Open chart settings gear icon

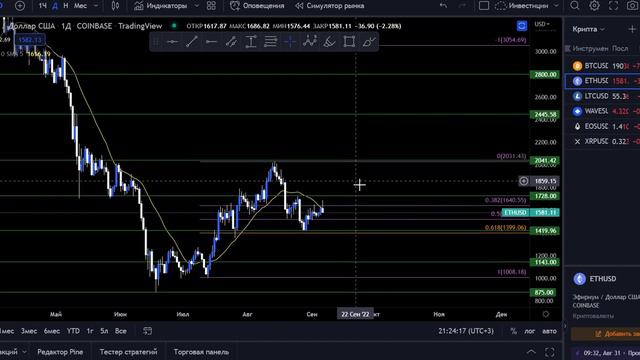[594, 6]
